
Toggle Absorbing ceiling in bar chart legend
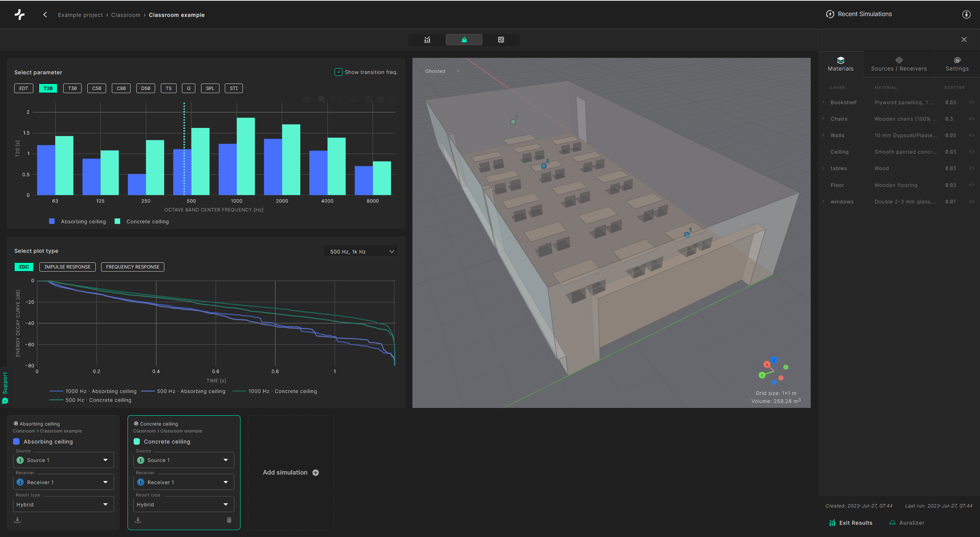[78, 221]
